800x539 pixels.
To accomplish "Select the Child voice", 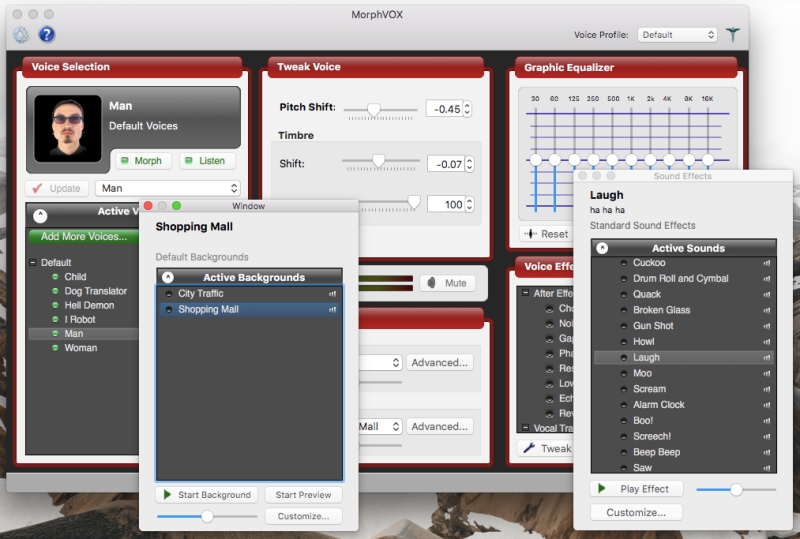I will pos(75,277).
